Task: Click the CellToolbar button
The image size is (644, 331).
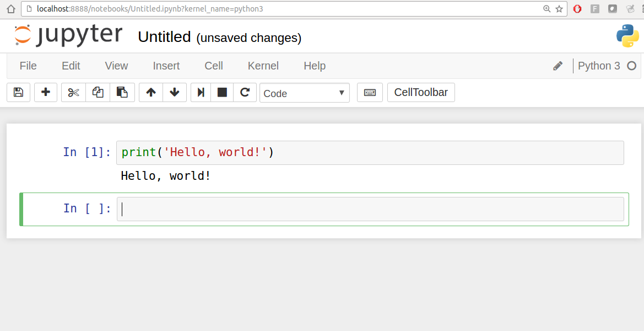Action: pyautogui.click(x=421, y=93)
